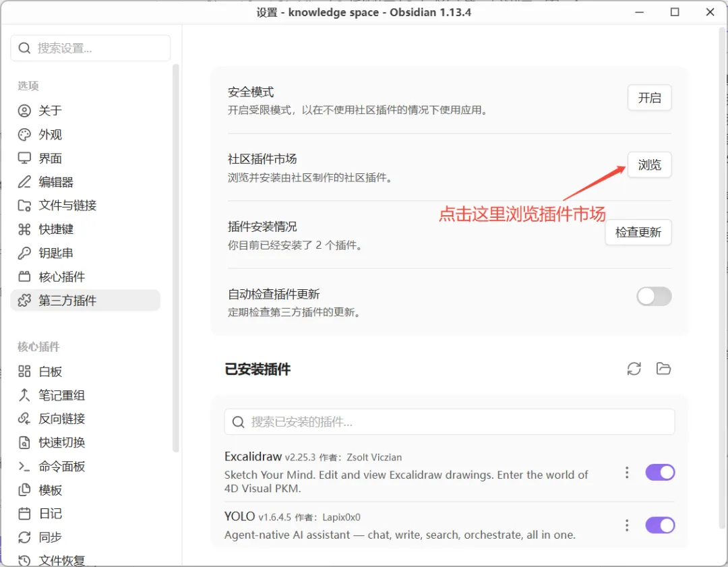Open 白板 core plugin settings
The height and width of the screenshot is (567, 728).
coord(85,371)
